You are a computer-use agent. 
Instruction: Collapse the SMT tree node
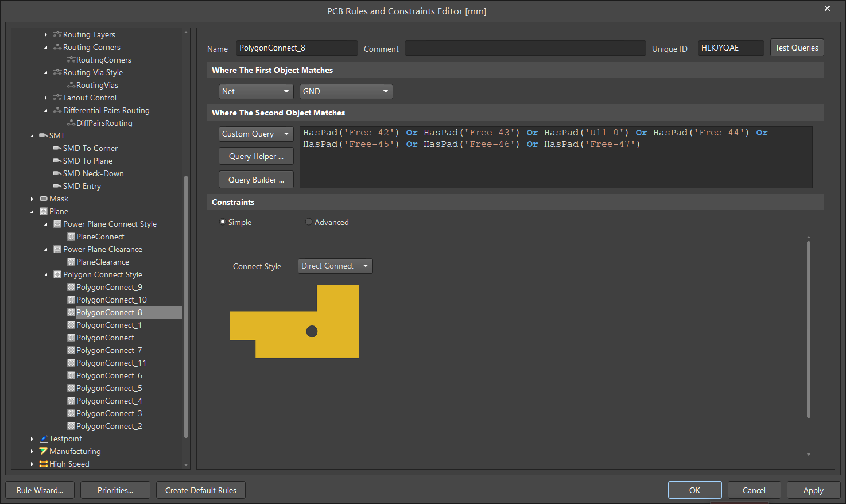coord(32,135)
